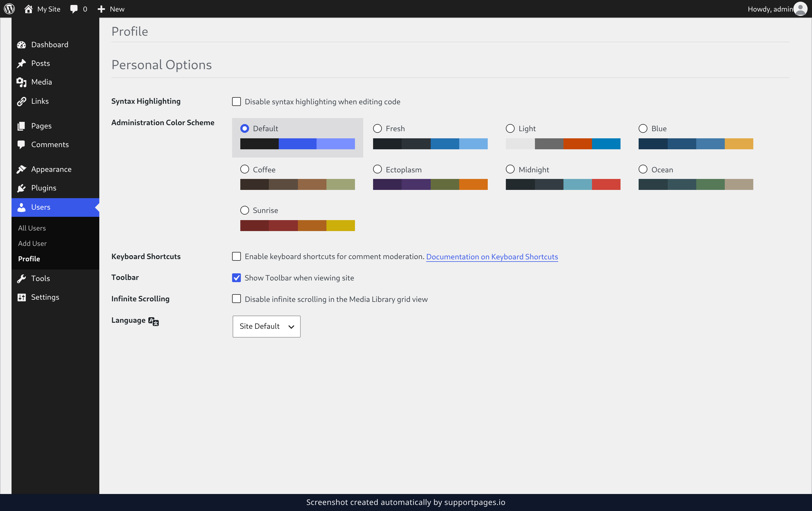The image size is (812, 511).
Task: Click the home icon beside My Site
Action: (28, 9)
